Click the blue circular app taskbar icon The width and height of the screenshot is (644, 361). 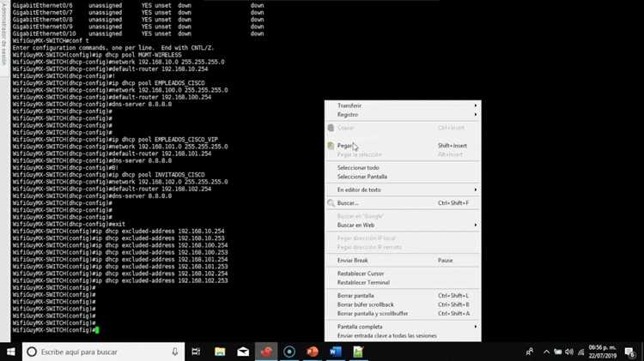pyautogui.click(x=289, y=352)
